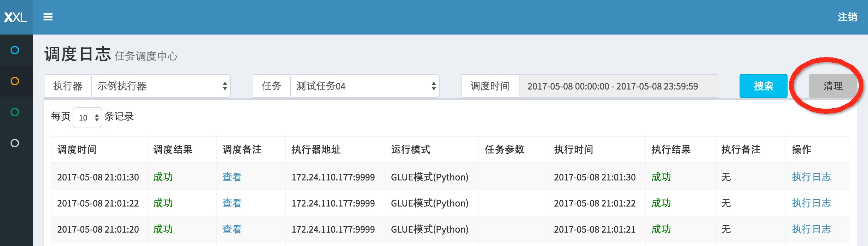The height and width of the screenshot is (246, 868).
Task: Open the orange circle sidebar item
Action: coord(15,81)
